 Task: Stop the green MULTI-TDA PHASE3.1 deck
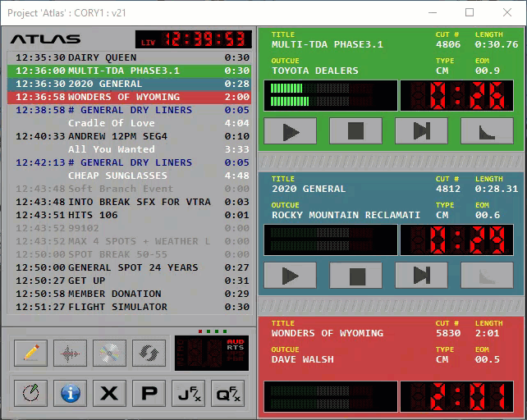pyautogui.click(x=356, y=131)
